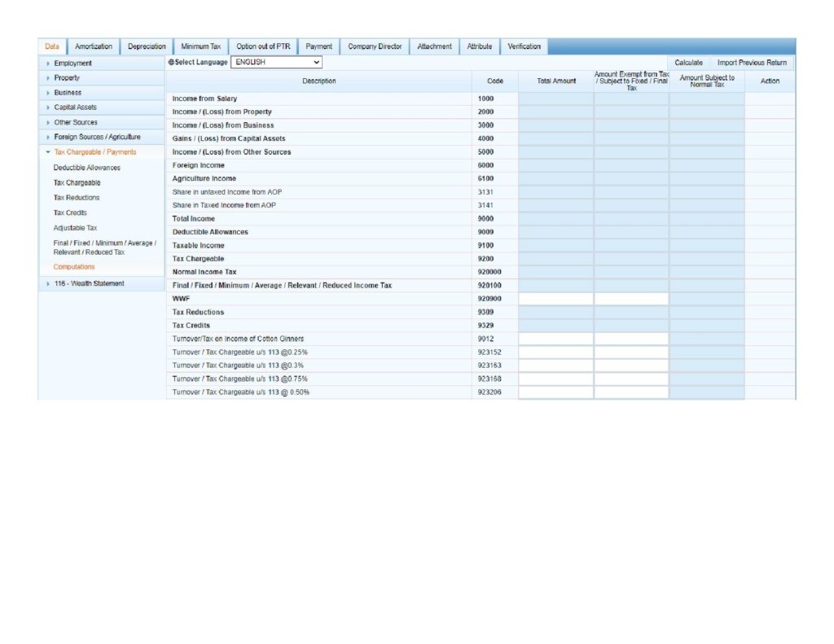Open the ENGLISH language dropdown

point(276,62)
